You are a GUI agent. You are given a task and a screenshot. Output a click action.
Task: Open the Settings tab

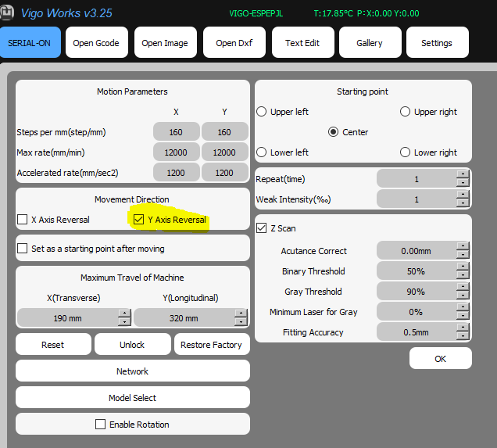point(438,42)
